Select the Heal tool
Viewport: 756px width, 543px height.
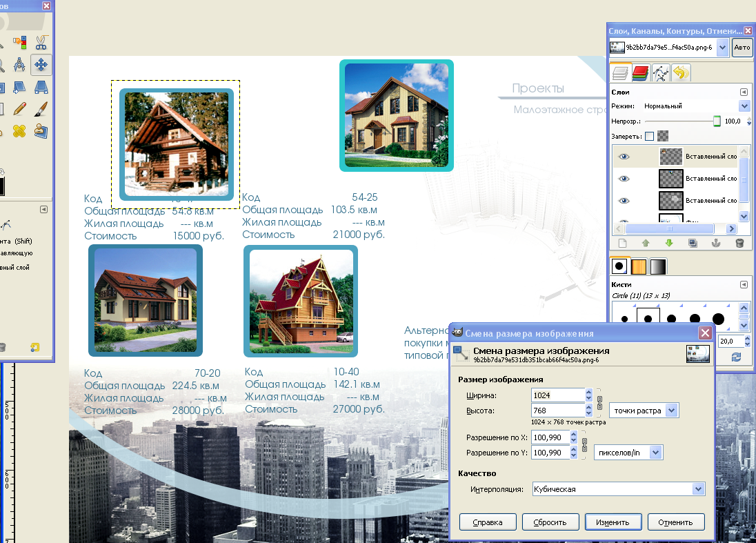(19, 130)
